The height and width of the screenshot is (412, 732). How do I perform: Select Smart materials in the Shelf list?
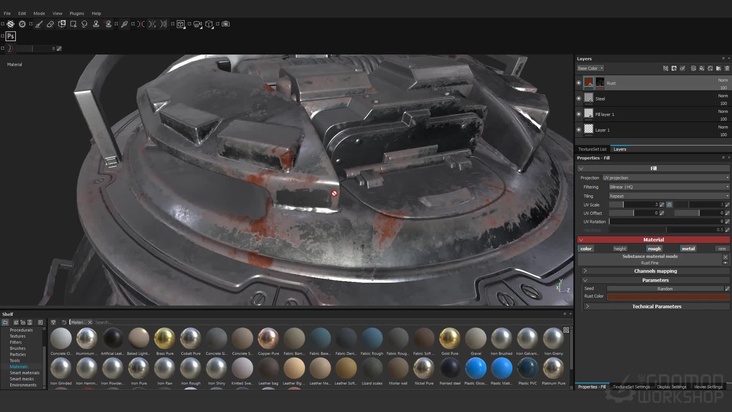(22, 372)
